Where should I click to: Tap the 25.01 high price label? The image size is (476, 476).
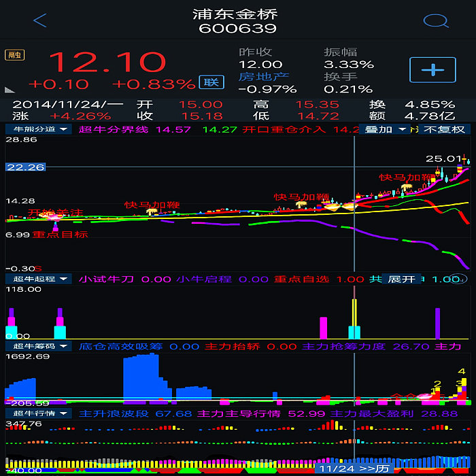click(x=439, y=158)
